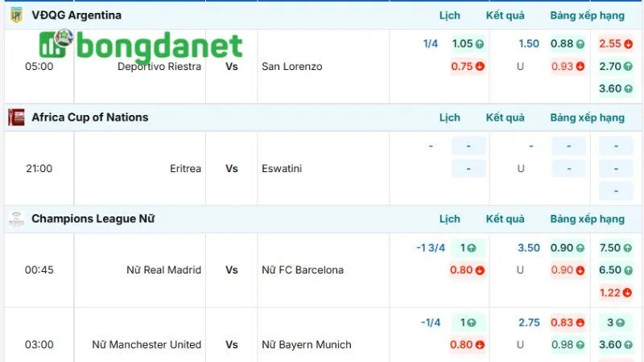Click the green up arrow beside 1.05 odds
This screenshot has width=644, height=362.
coord(480,44)
